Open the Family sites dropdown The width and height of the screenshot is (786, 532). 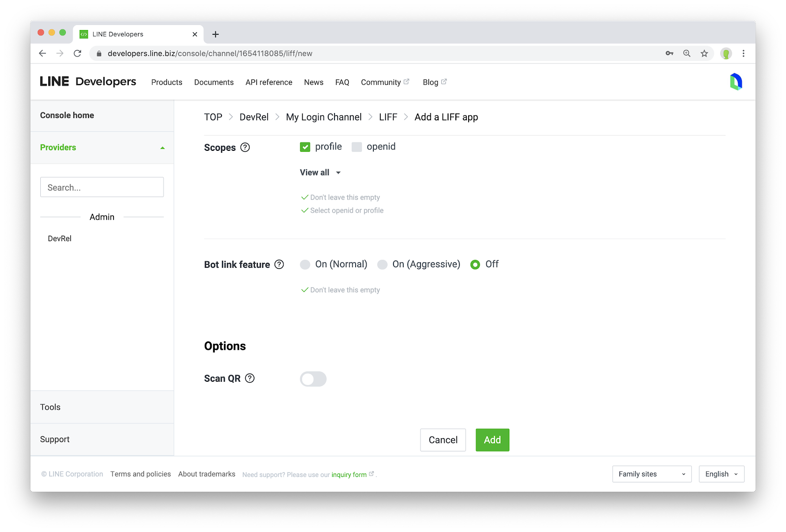click(x=652, y=474)
